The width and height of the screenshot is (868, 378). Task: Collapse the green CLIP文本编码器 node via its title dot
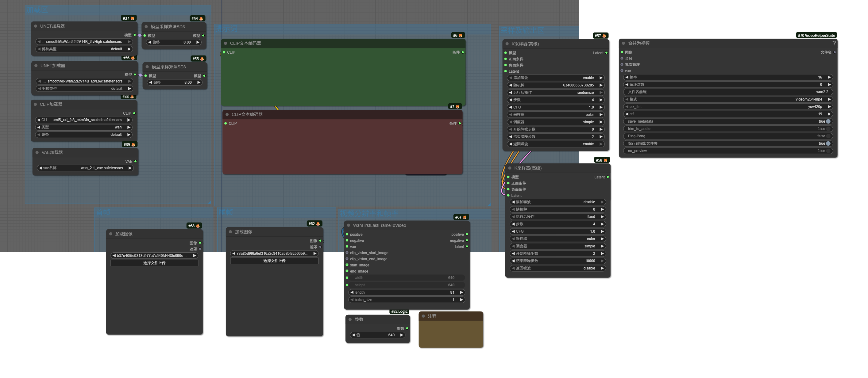(x=226, y=43)
